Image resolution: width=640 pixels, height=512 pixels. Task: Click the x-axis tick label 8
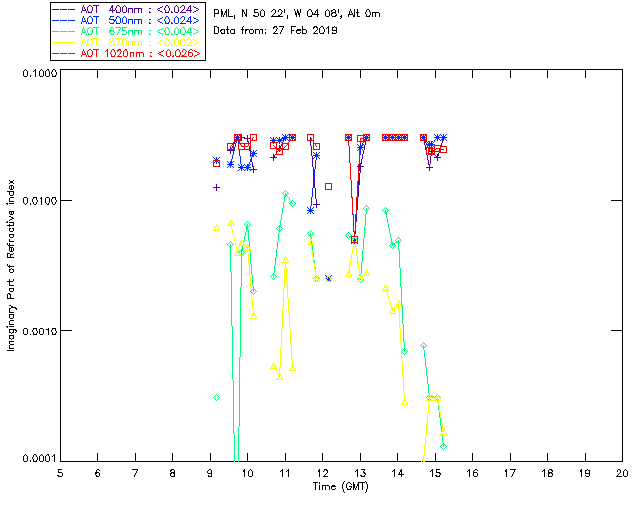pos(173,473)
